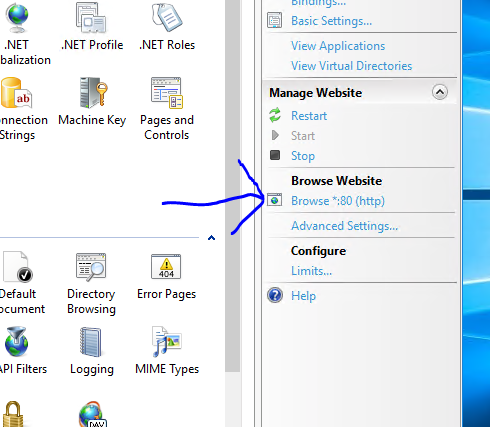
Task: Stop the website
Action: click(303, 156)
